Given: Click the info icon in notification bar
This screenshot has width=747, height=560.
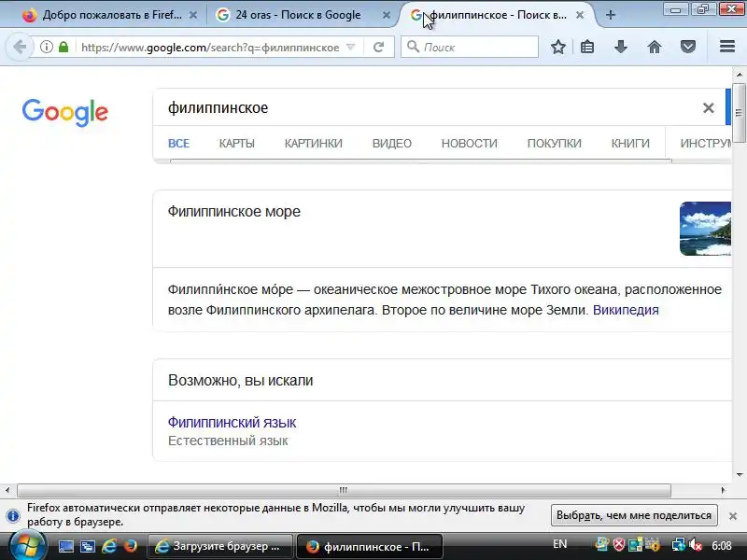Looking at the screenshot, I should tap(13, 515).
